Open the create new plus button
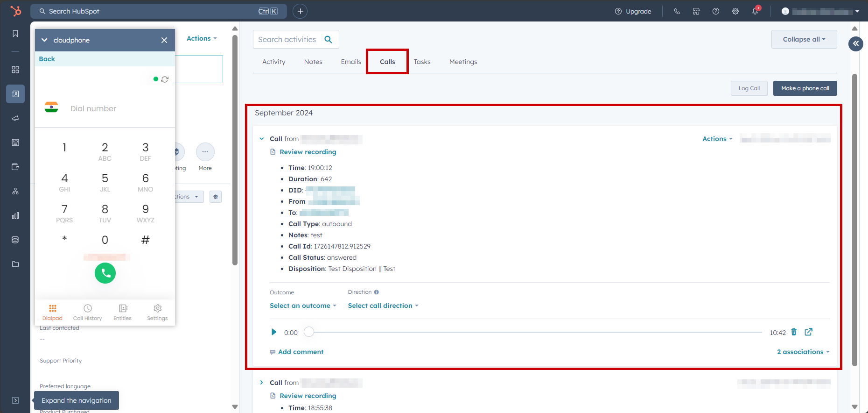 [x=300, y=11]
